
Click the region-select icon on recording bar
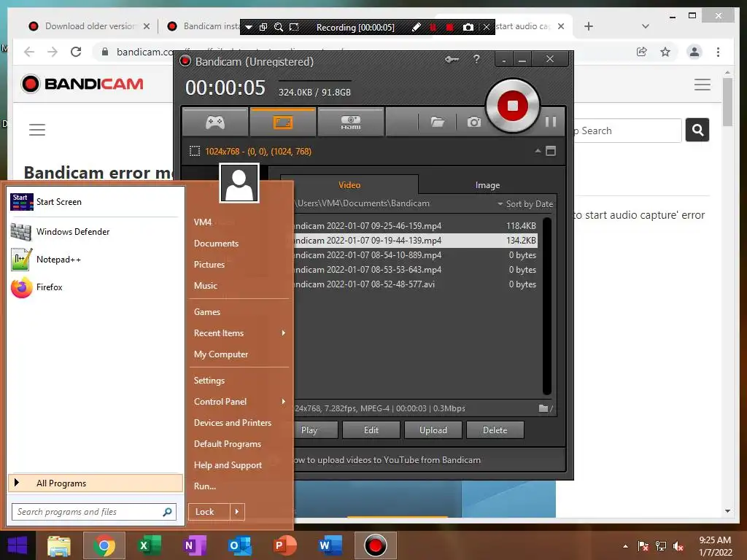pos(295,27)
